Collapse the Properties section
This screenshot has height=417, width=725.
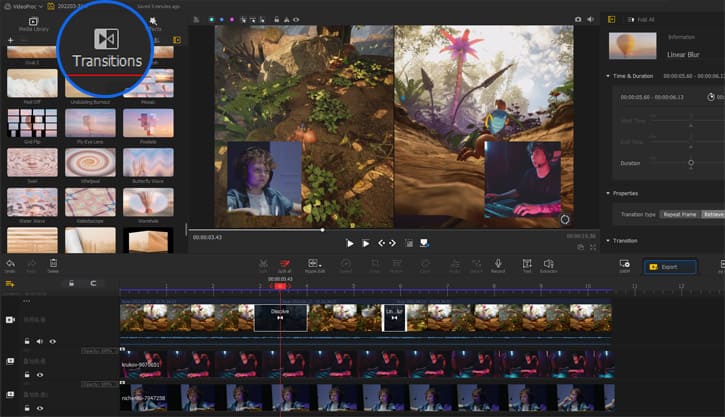609,193
